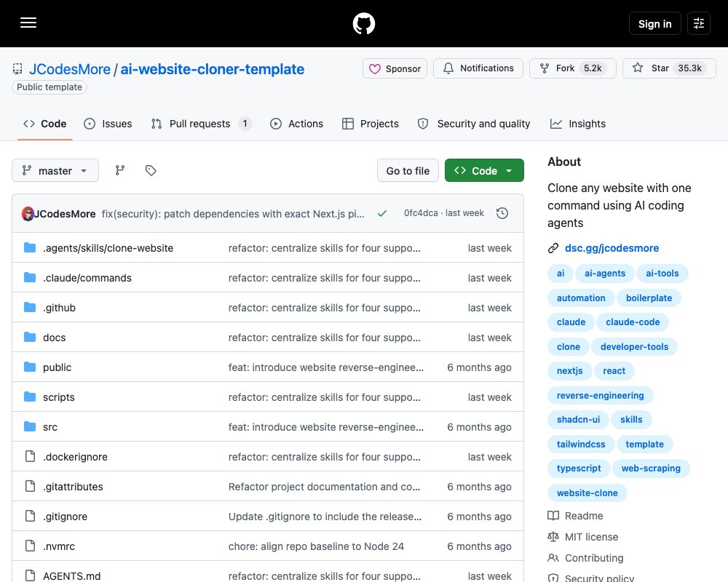The width and height of the screenshot is (728, 582).
Task: Open the .claude/commands folder
Action: pos(87,278)
